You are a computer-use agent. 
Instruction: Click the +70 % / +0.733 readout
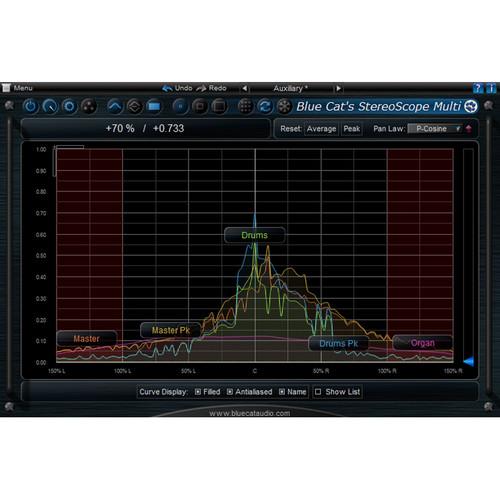point(145,128)
